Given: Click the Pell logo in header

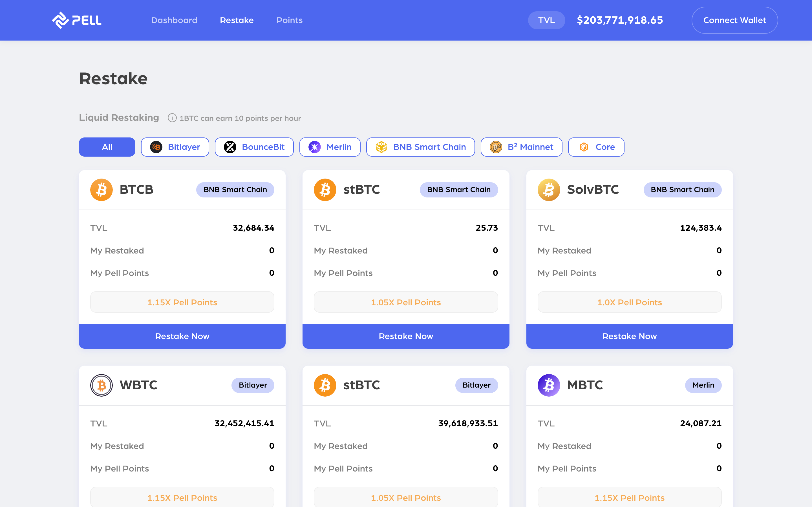Looking at the screenshot, I should (x=76, y=20).
